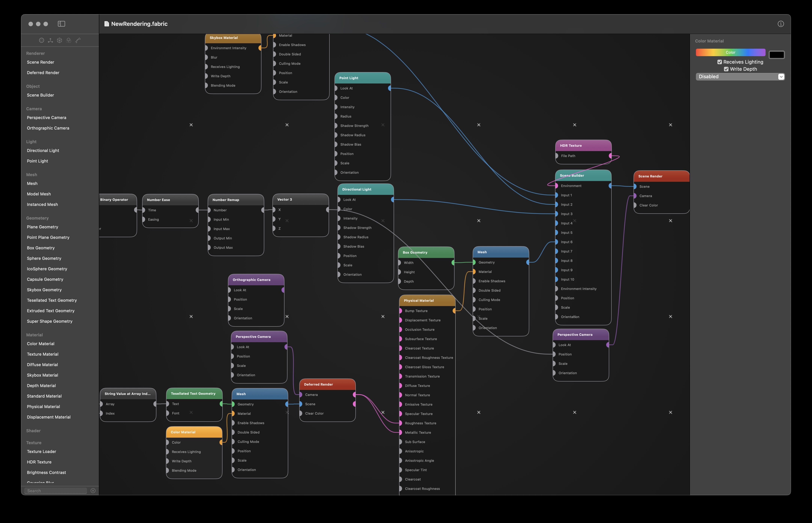Click the three-node graph icon in sidebar
Screen dimensions: 812x523
[x=50, y=40]
